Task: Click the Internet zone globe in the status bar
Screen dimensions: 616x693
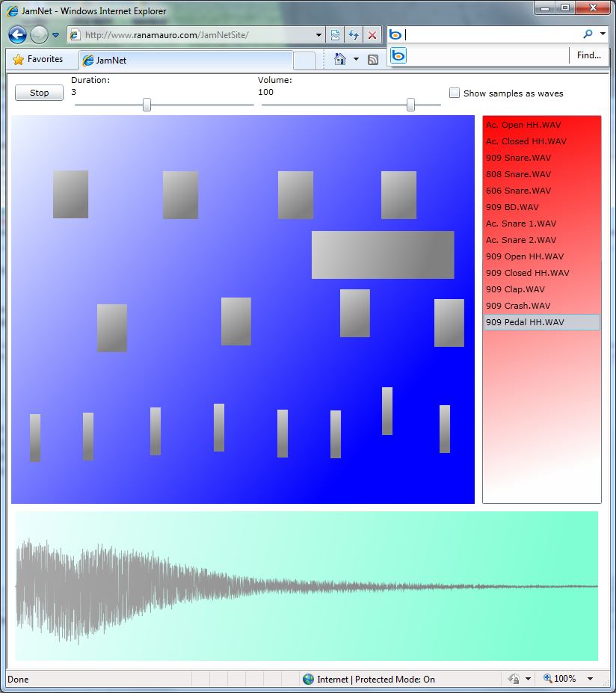Action: pos(307,679)
